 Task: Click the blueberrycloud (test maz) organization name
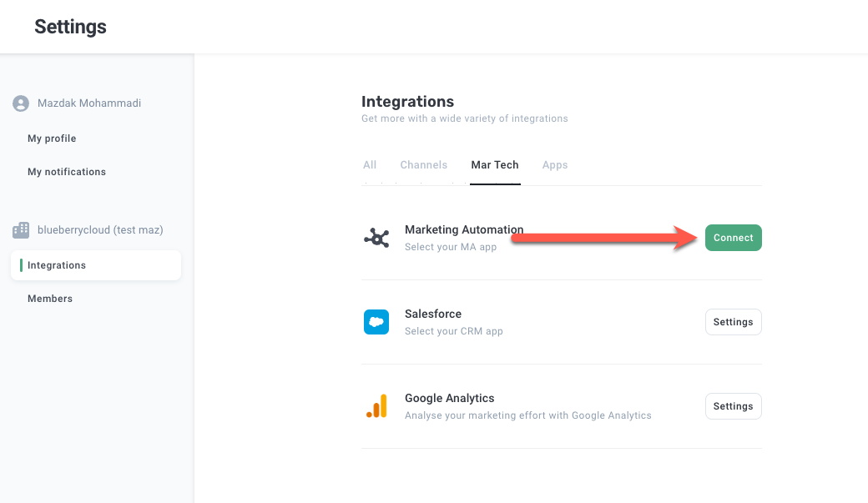[100, 229]
